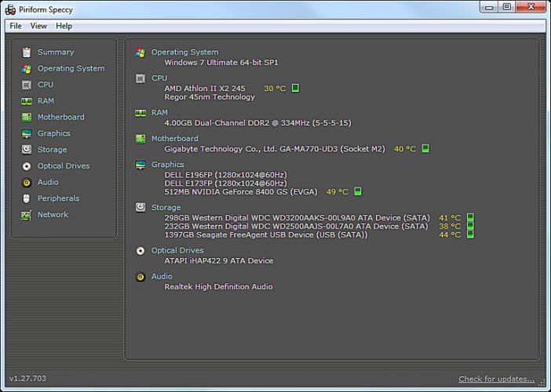Click the CPU chip icon in main panel

click(x=140, y=78)
